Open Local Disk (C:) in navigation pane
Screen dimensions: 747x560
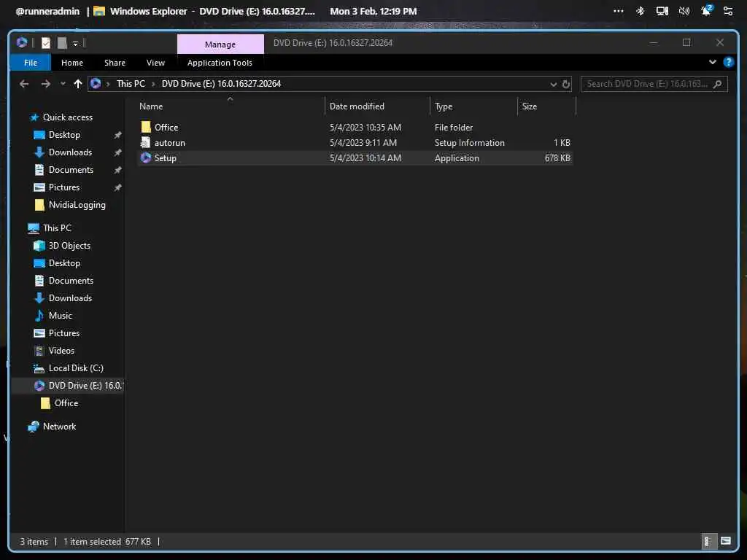[x=75, y=368]
